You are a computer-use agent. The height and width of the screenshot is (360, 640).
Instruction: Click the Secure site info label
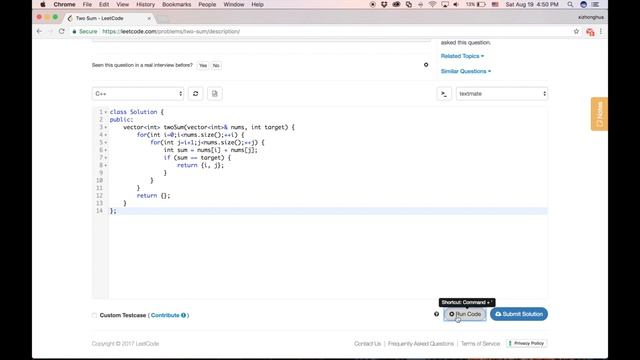pyautogui.click(x=85, y=31)
